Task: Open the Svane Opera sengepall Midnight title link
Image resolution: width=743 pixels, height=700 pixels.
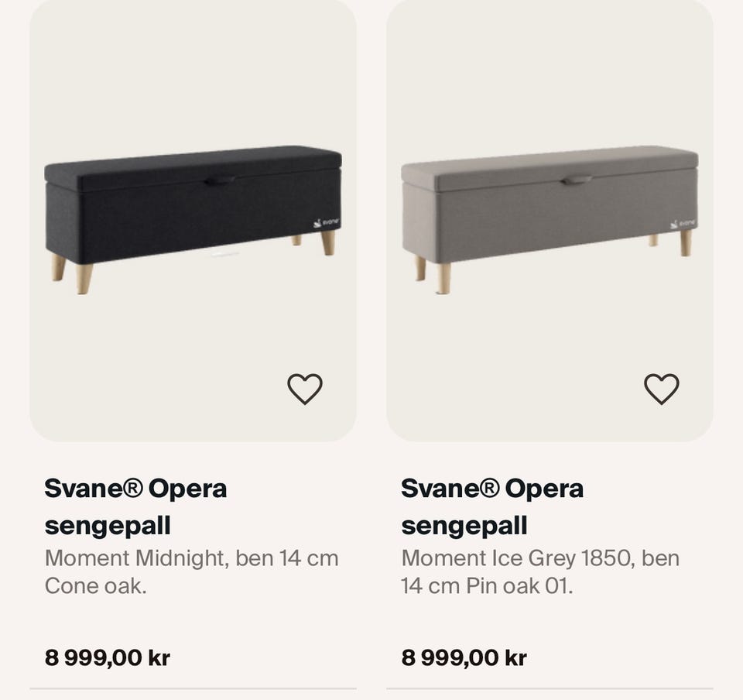Action: point(135,506)
